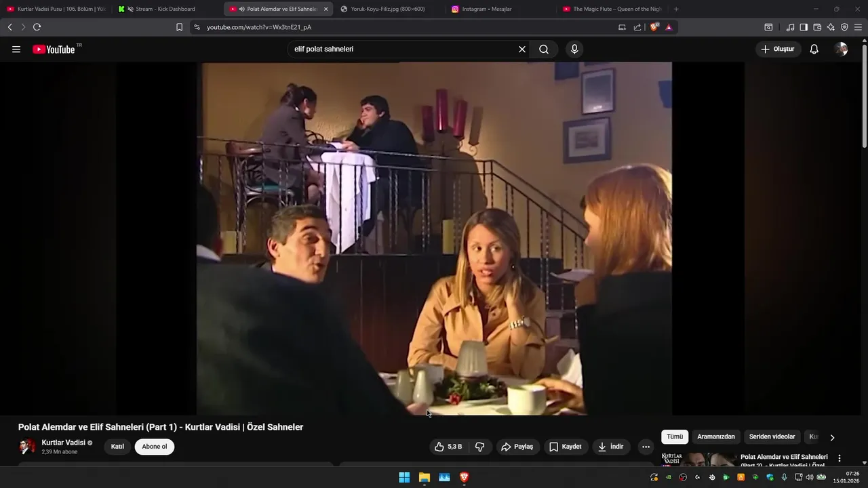Open Brave Rewards triangle icon

(669, 27)
